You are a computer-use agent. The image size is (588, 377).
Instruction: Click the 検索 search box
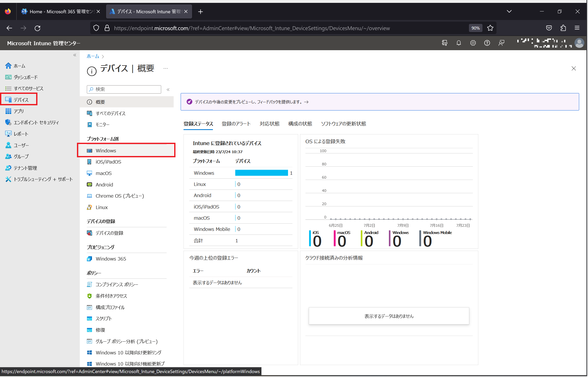point(124,89)
